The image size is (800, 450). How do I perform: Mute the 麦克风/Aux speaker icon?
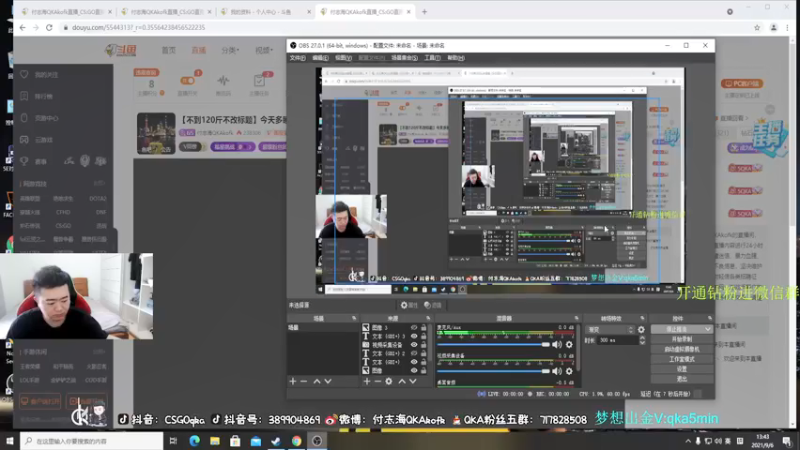[557, 344]
